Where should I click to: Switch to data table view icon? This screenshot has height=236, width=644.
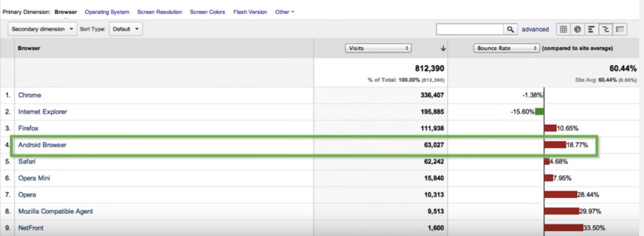coord(564,29)
